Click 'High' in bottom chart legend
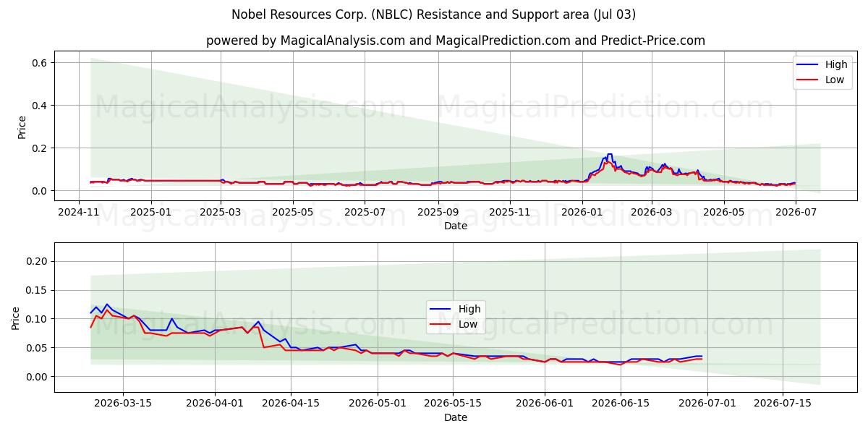 [469, 310]
